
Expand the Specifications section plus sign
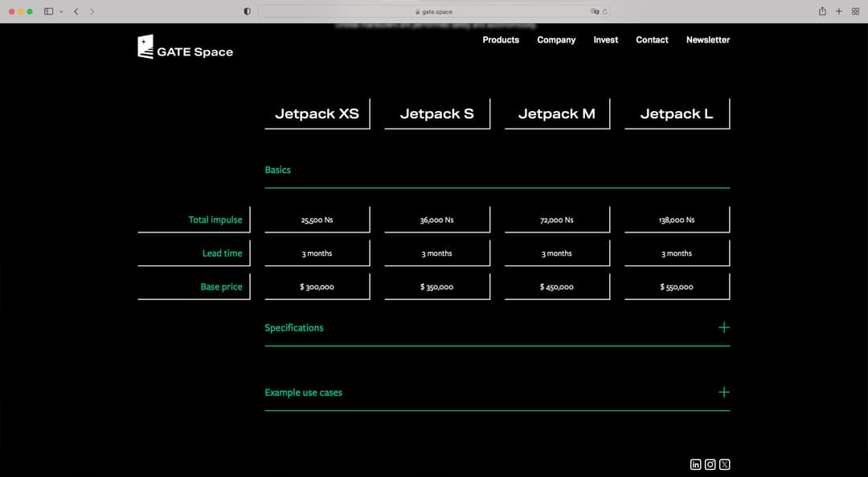coord(723,327)
